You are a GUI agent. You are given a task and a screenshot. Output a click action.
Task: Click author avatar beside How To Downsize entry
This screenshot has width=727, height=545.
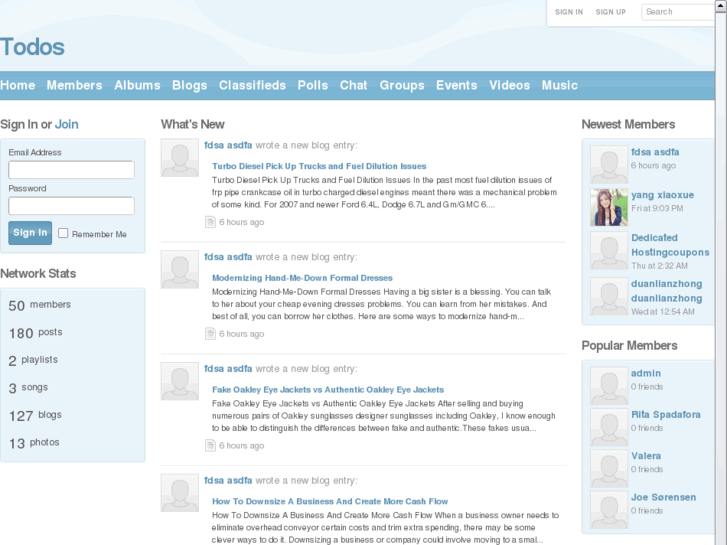point(180,493)
